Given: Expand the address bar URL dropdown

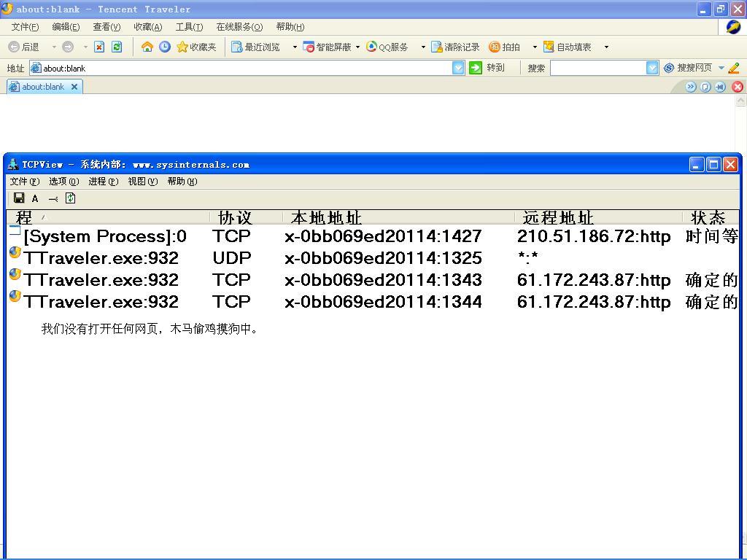Looking at the screenshot, I should pyautogui.click(x=458, y=68).
